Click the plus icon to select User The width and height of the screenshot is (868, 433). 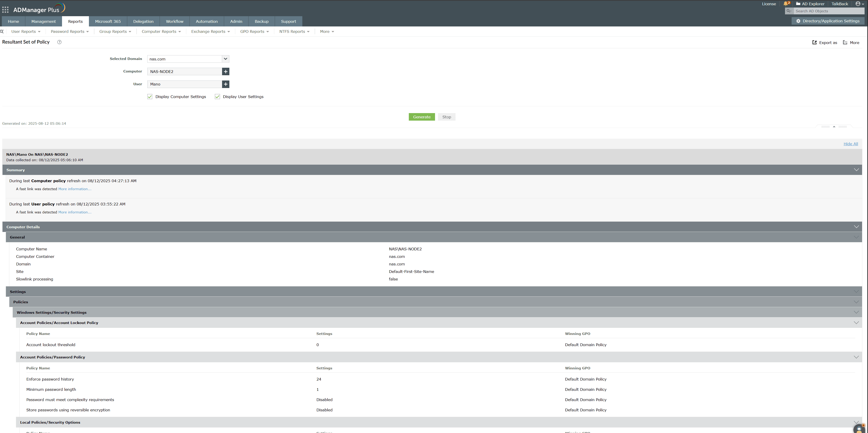(225, 84)
